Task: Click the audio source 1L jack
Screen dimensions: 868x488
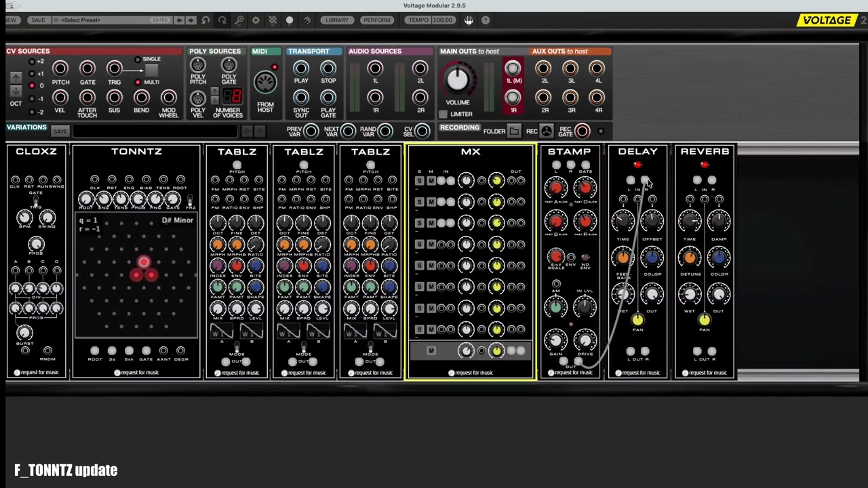Action: [x=375, y=68]
